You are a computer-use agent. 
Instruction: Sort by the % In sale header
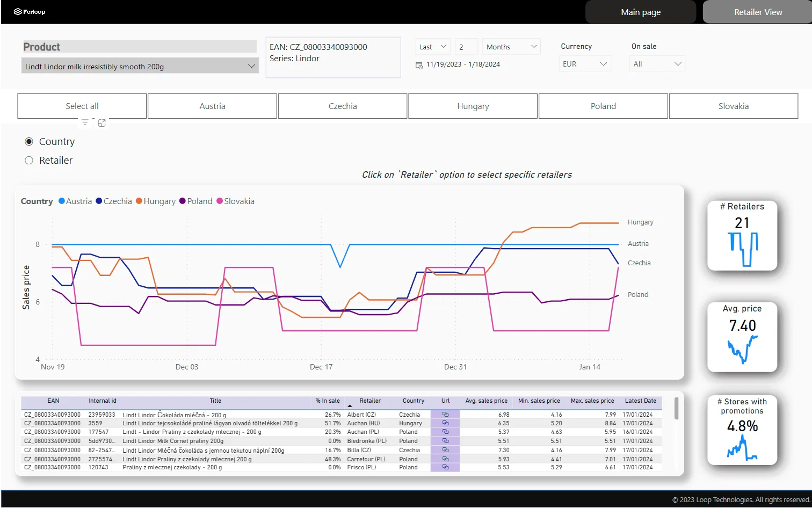[328, 401]
